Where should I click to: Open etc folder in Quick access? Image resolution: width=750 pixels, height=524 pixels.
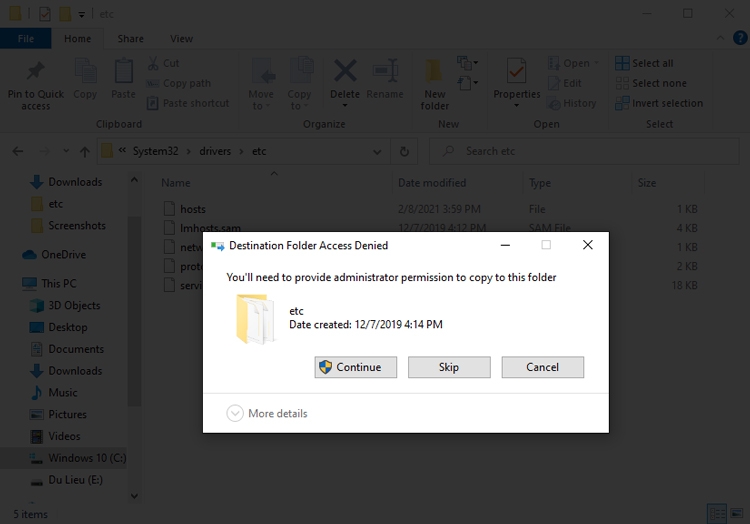[48, 204]
